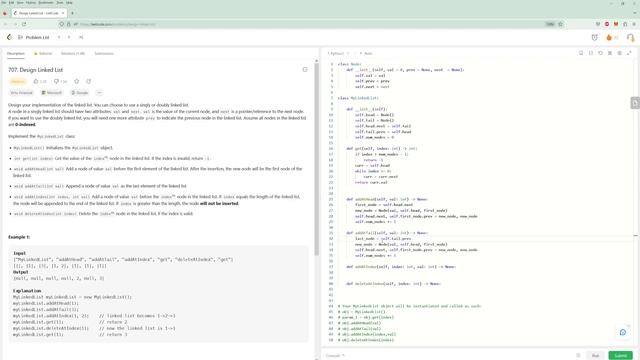The image size is (640, 360).
Task: Click the '707. Design Linked List' title
Action: (x=36, y=70)
